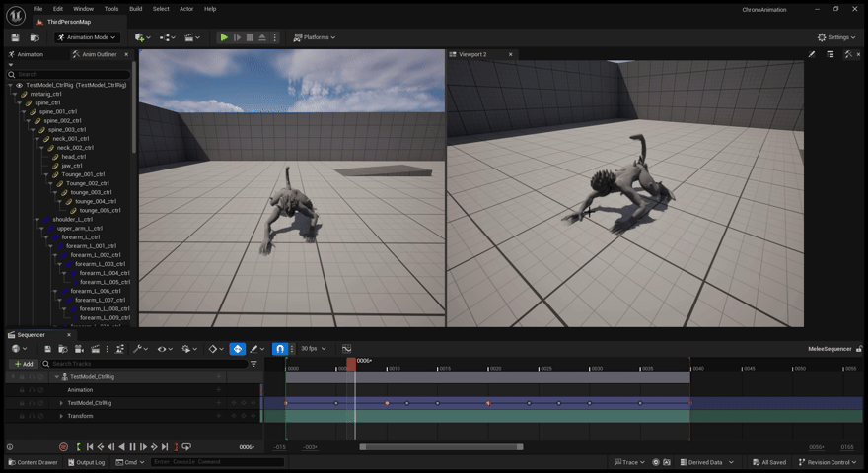
Task: Click the sequencer record button
Action: click(63, 447)
